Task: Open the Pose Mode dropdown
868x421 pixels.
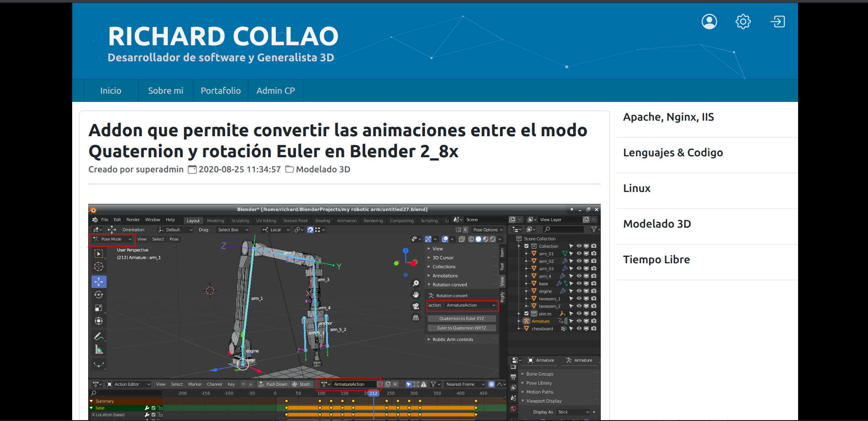Action: [112, 239]
